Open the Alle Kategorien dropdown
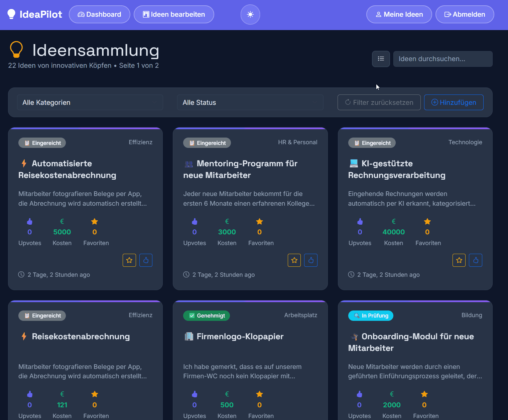The width and height of the screenshot is (508, 420). [x=90, y=102]
